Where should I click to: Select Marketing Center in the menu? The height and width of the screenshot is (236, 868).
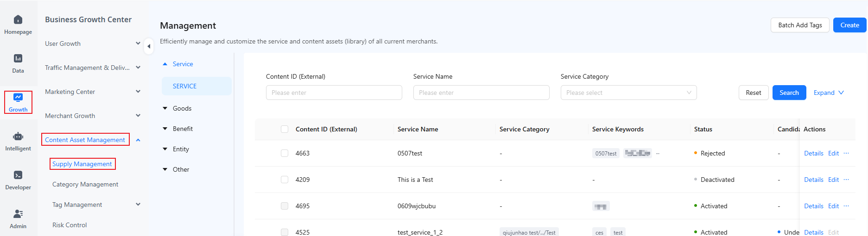click(x=70, y=92)
